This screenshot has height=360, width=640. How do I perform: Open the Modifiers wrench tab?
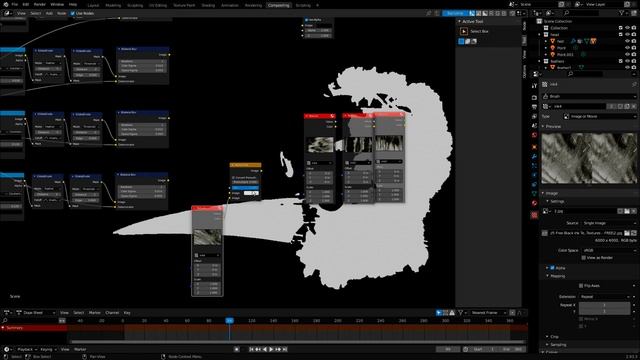[534, 157]
